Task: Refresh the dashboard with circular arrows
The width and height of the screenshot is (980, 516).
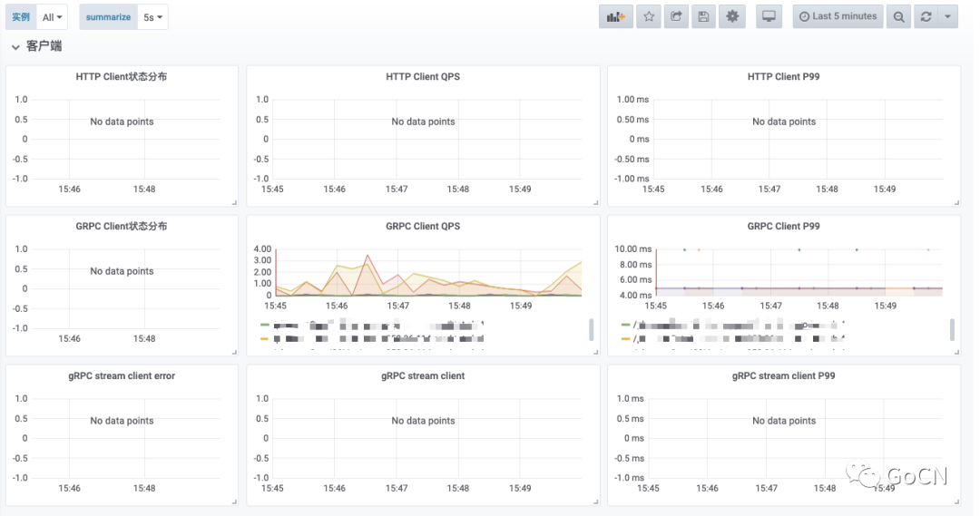Action: [x=926, y=17]
